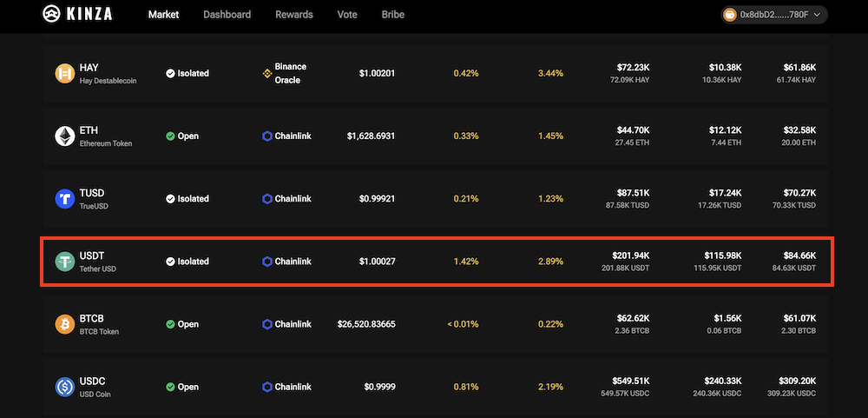Click the USDC coin icon
This screenshot has height=418, width=868.
pyautogui.click(x=65, y=387)
